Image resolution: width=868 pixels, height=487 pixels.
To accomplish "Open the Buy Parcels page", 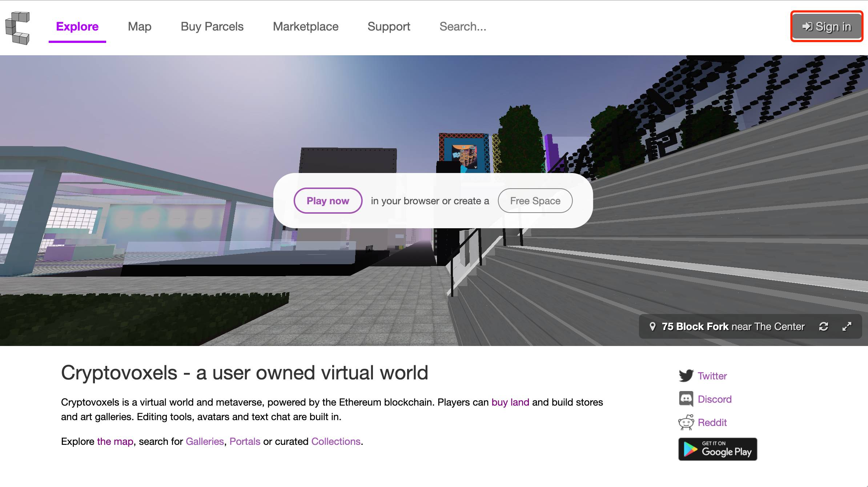I will 212,27.
